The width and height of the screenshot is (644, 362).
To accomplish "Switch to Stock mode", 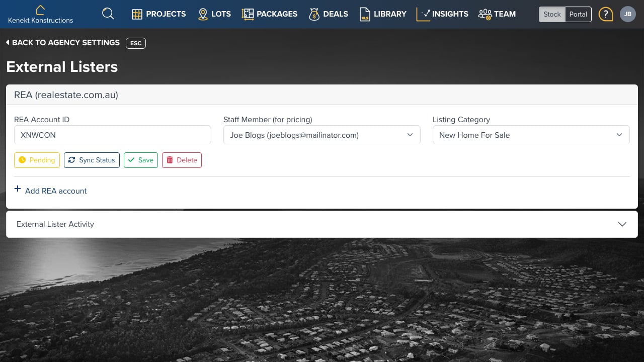I will [552, 14].
